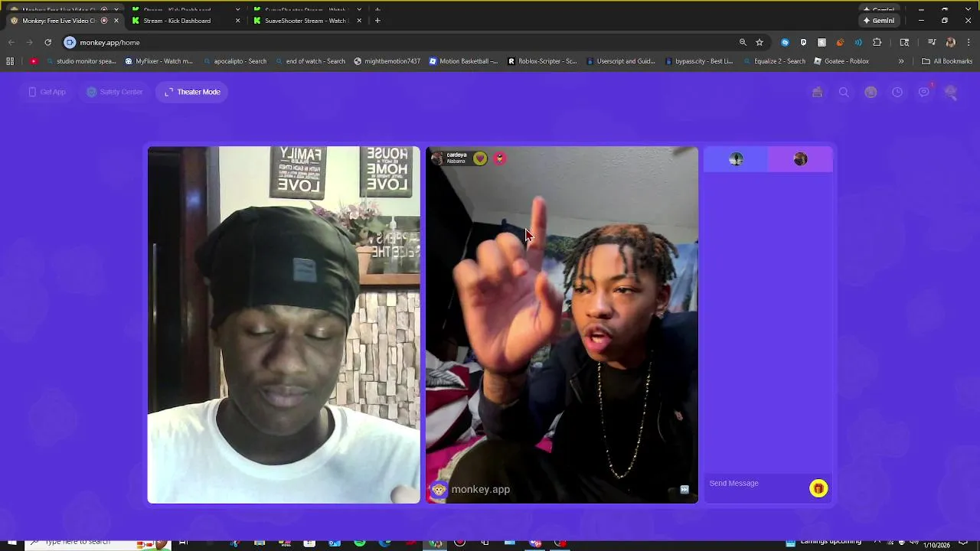Click the Gemini button

[878, 21]
